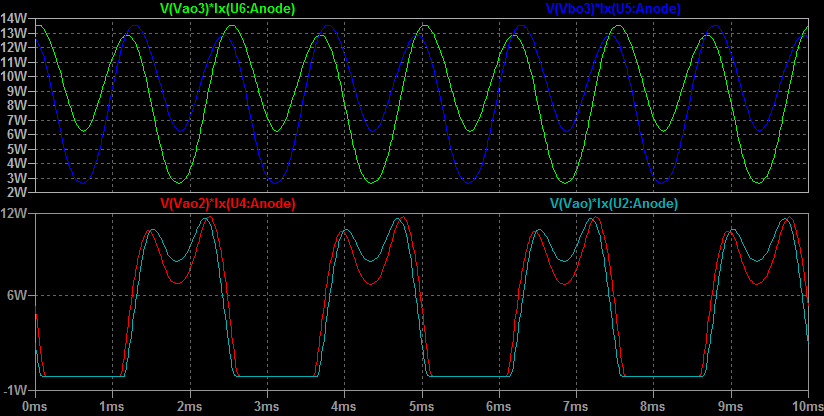The width and height of the screenshot is (824, 416).
Task: Select the cyan V(Vao)*Ix(U2:Anode) trace label
Action: click(614, 203)
